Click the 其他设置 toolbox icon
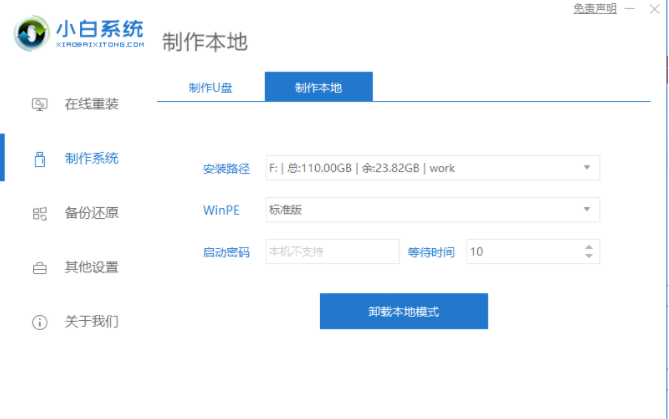The image size is (669, 419). click(40, 268)
